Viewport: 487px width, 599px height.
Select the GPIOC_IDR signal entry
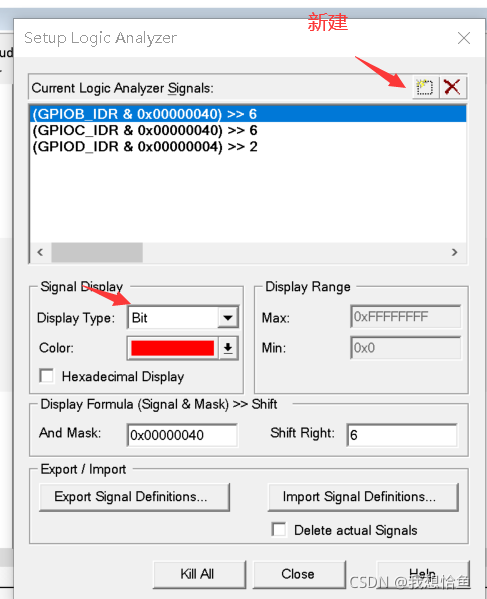point(248,130)
